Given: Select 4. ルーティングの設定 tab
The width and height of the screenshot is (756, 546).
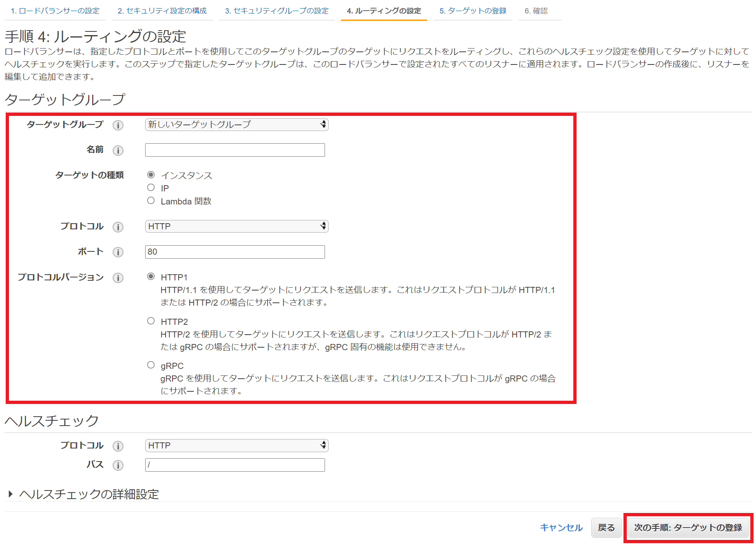Looking at the screenshot, I should coord(384,11).
